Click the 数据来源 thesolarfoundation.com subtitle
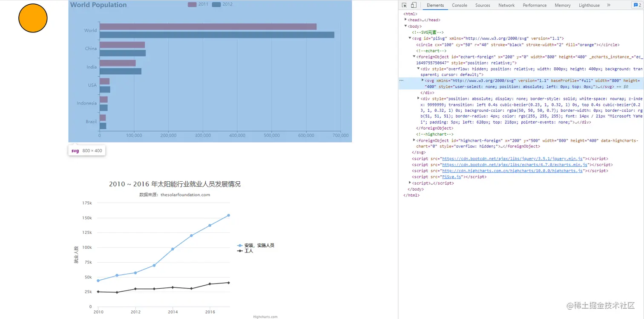Image resolution: width=644 pixels, height=319 pixels. (x=175, y=195)
